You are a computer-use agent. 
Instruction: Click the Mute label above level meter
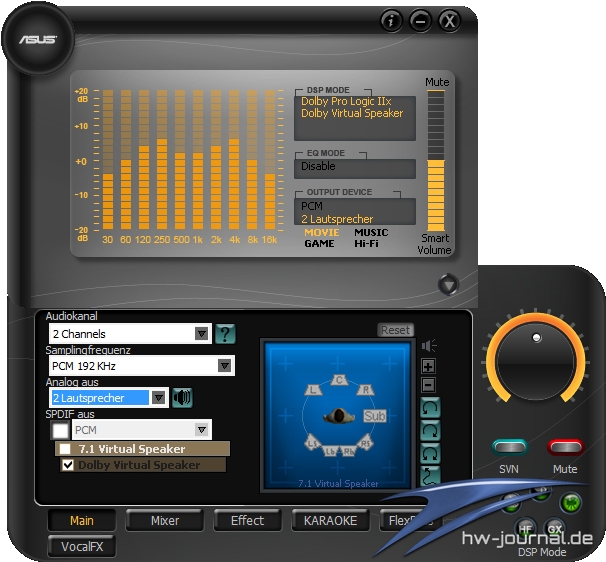437,82
